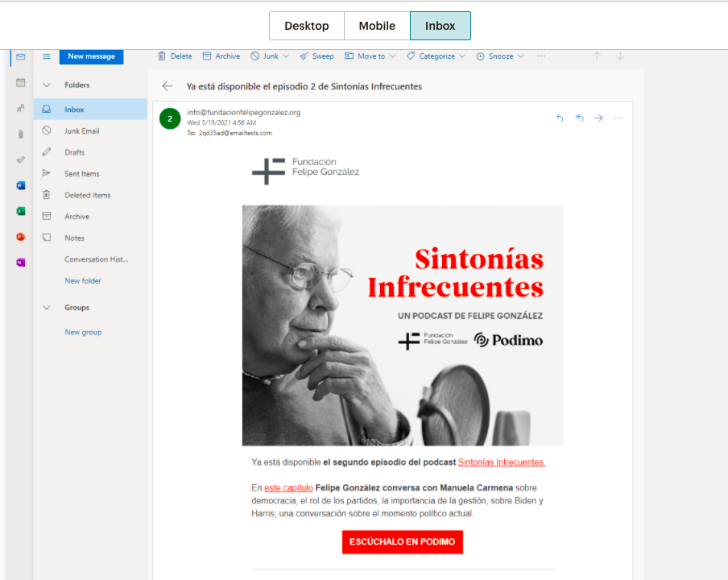This screenshot has height=580, width=728.
Task: Toggle the hamburger navigation pane button
Action: (x=46, y=56)
